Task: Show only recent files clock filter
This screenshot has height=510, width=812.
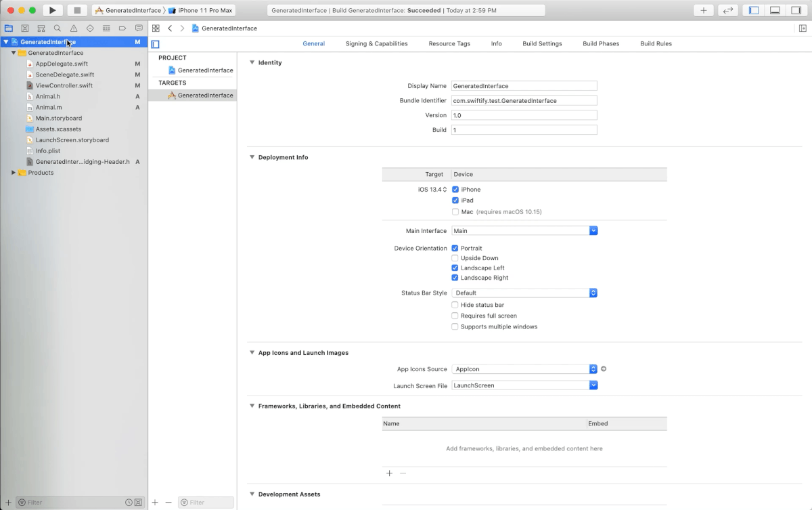Action: (129, 503)
